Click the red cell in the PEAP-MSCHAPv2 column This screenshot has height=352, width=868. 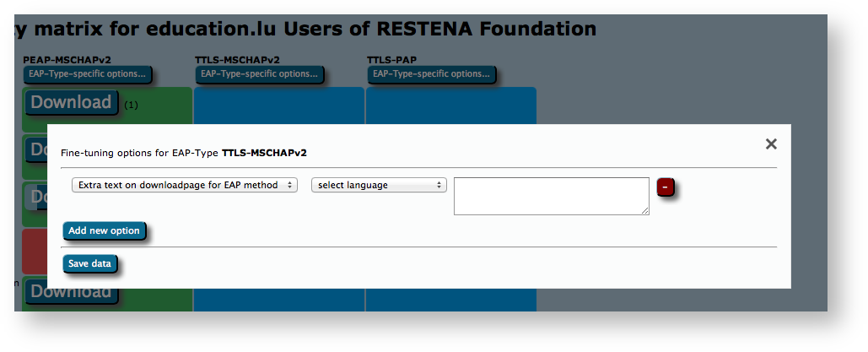click(x=34, y=251)
